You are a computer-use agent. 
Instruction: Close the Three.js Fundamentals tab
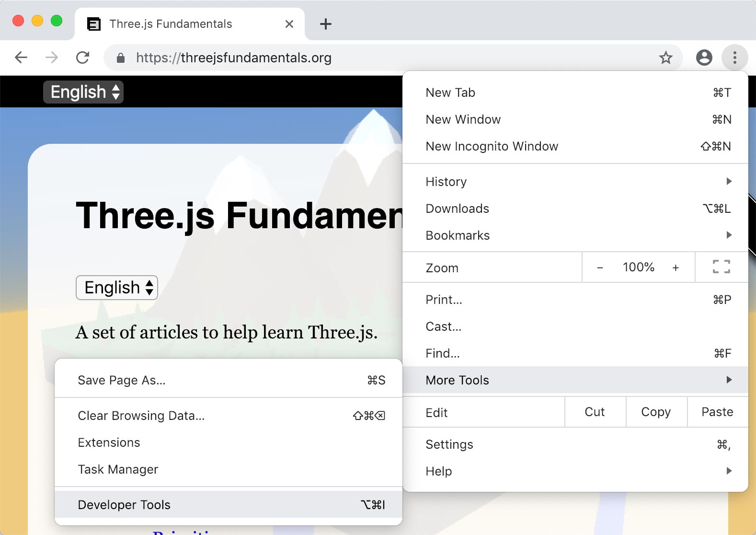tap(289, 24)
